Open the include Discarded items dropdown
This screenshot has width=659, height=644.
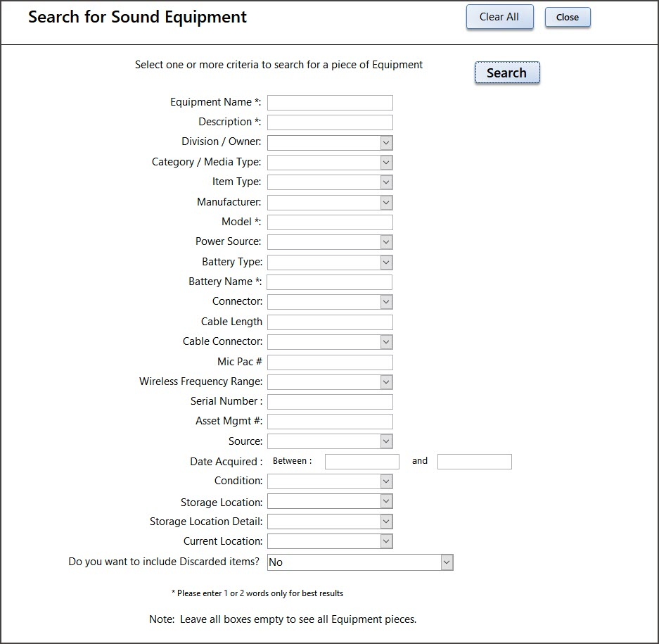click(447, 562)
